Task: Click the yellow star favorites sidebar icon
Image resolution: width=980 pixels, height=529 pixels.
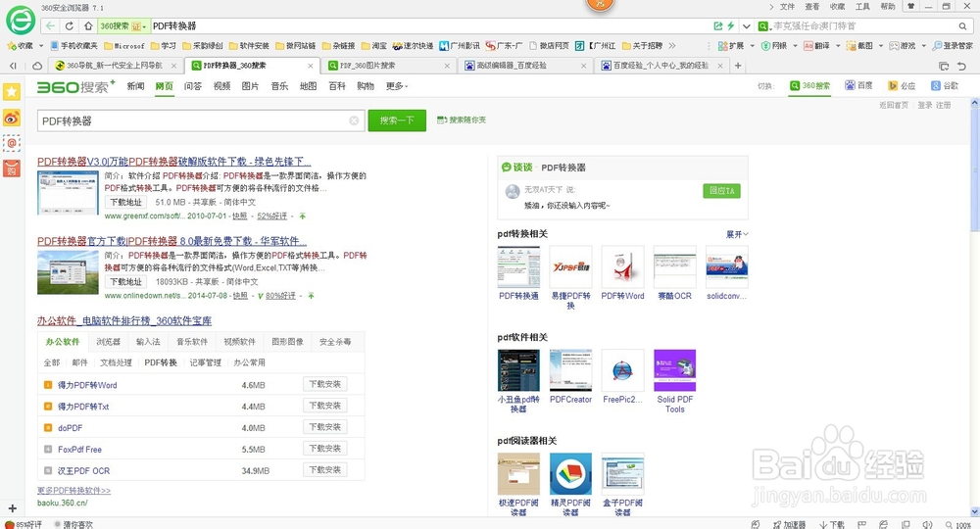Action: [x=12, y=92]
